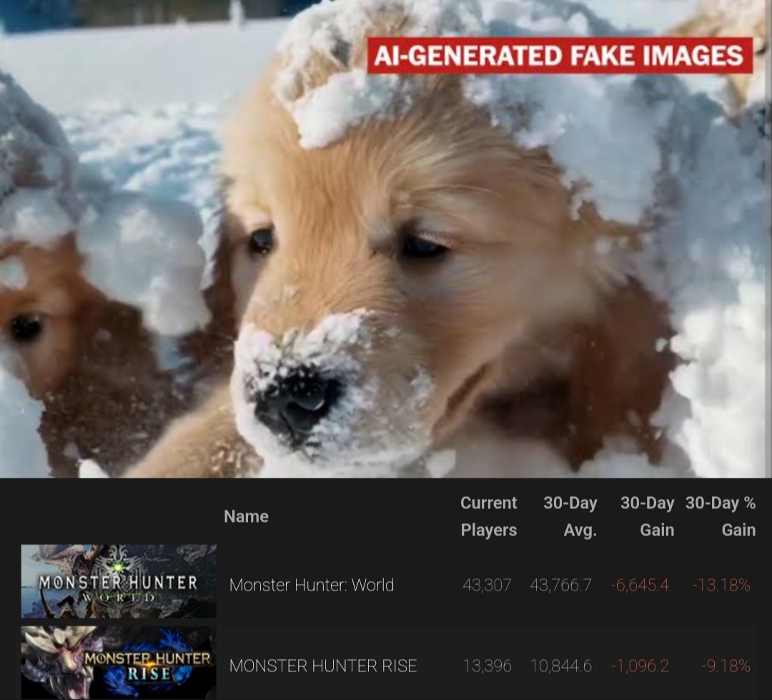This screenshot has width=772, height=700.
Task: Open the Monster Hunter Rise banner thumbnail
Action: [119, 663]
